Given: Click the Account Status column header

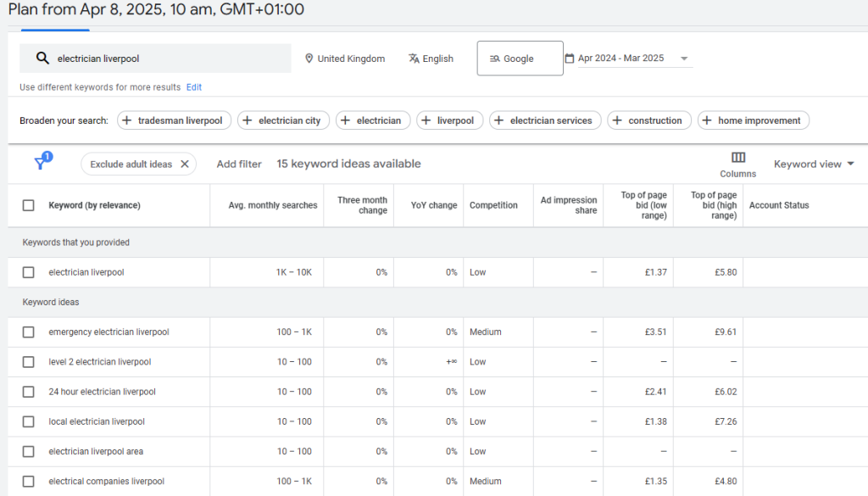Looking at the screenshot, I should [779, 205].
